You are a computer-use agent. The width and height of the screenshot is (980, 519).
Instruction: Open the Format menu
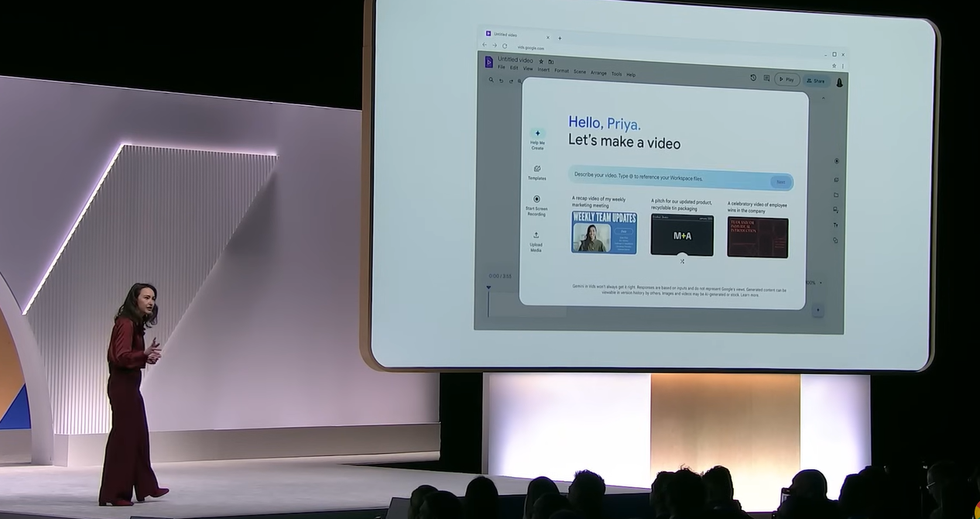coord(561,70)
